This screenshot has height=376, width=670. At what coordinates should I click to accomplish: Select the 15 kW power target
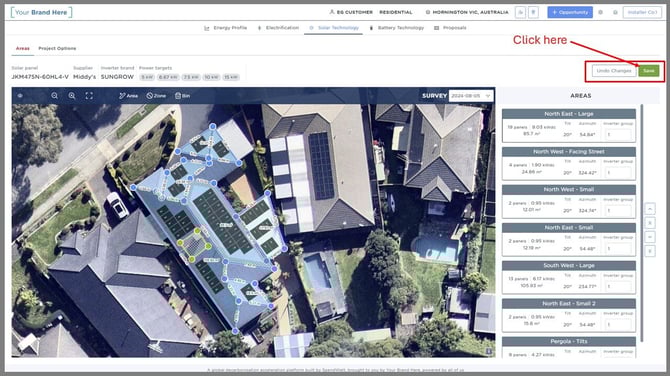[x=231, y=77]
